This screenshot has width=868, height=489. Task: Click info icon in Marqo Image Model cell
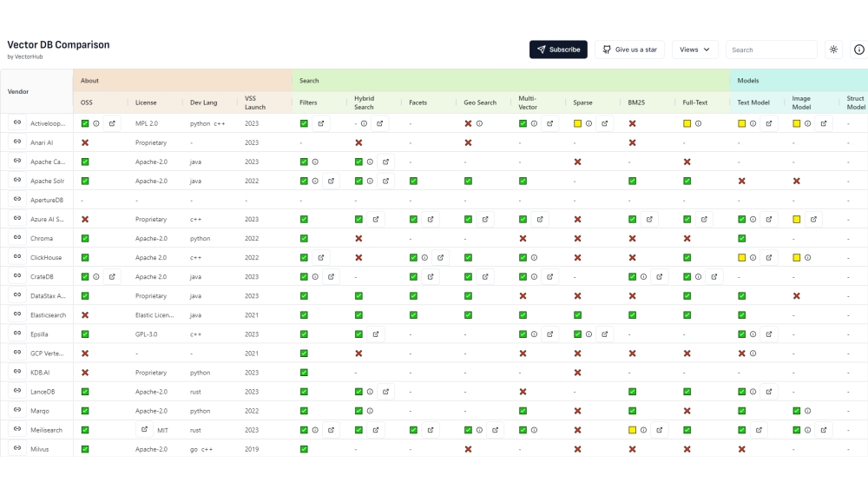(x=807, y=411)
